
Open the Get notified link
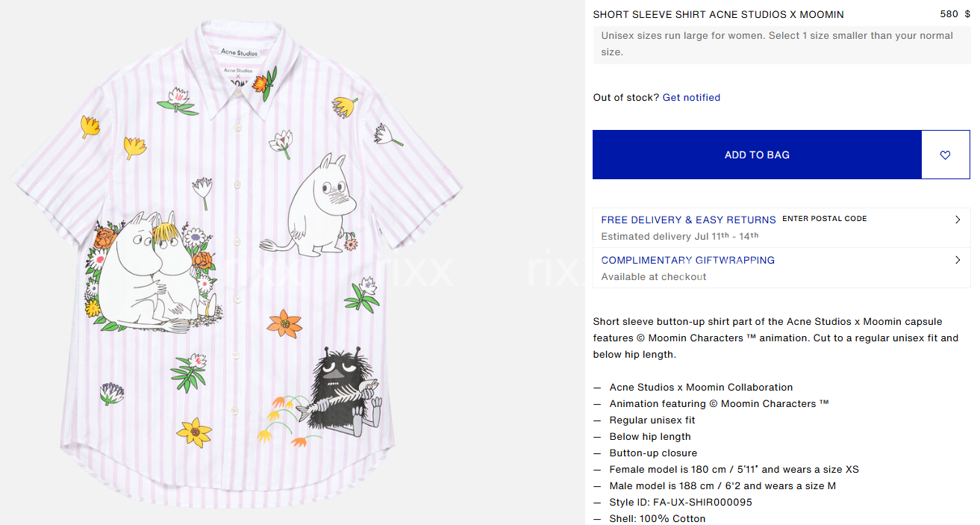click(x=691, y=97)
